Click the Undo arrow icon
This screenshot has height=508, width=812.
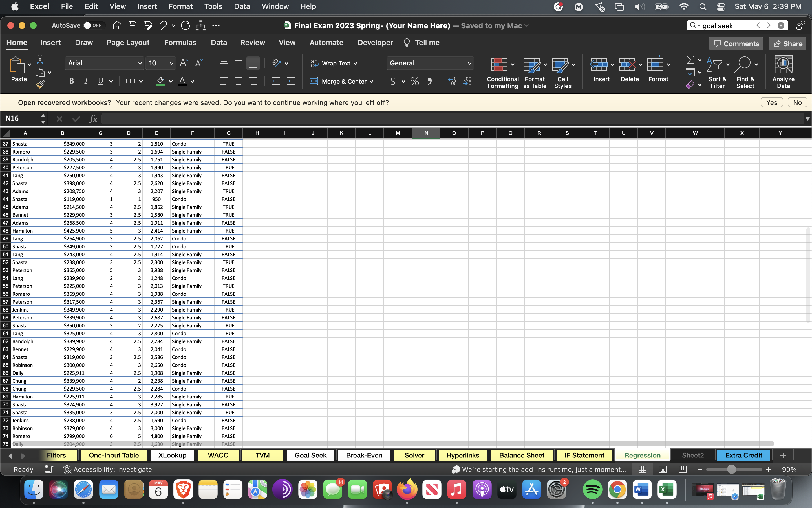coord(163,25)
